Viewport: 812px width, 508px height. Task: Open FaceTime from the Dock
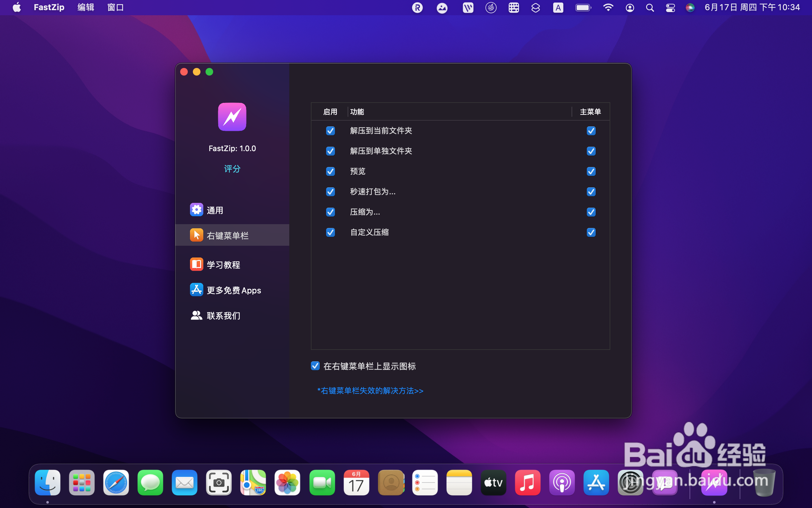click(322, 483)
